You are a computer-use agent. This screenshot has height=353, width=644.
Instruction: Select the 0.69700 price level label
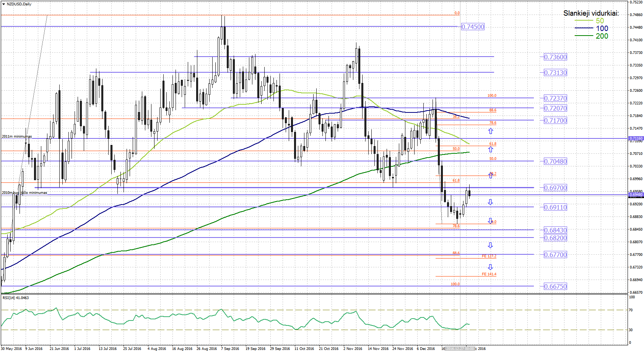pos(555,188)
